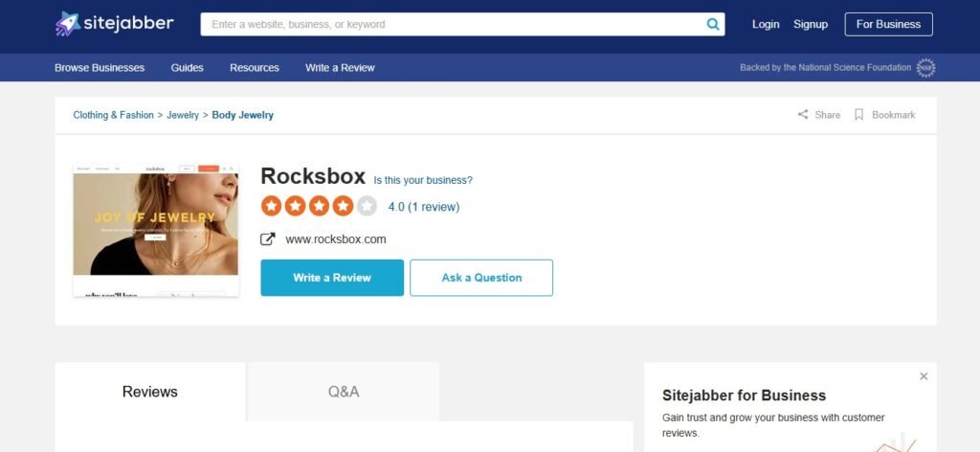Click 'Backed by the National Science Foundation' text
This screenshot has width=980, height=452.
pos(826,68)
